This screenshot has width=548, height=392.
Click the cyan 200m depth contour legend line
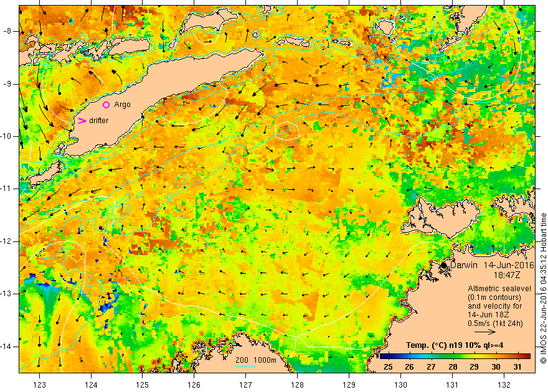pos(246,366)
